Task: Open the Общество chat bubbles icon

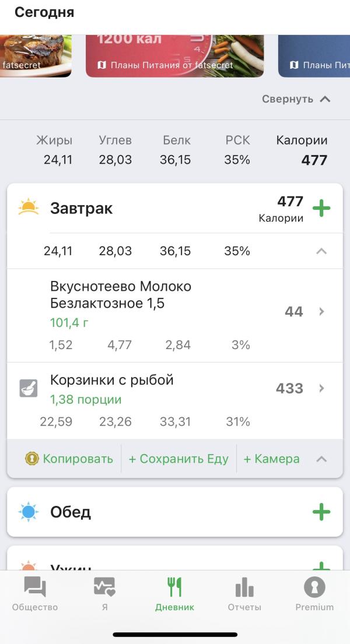Action: tap(35, 587)
